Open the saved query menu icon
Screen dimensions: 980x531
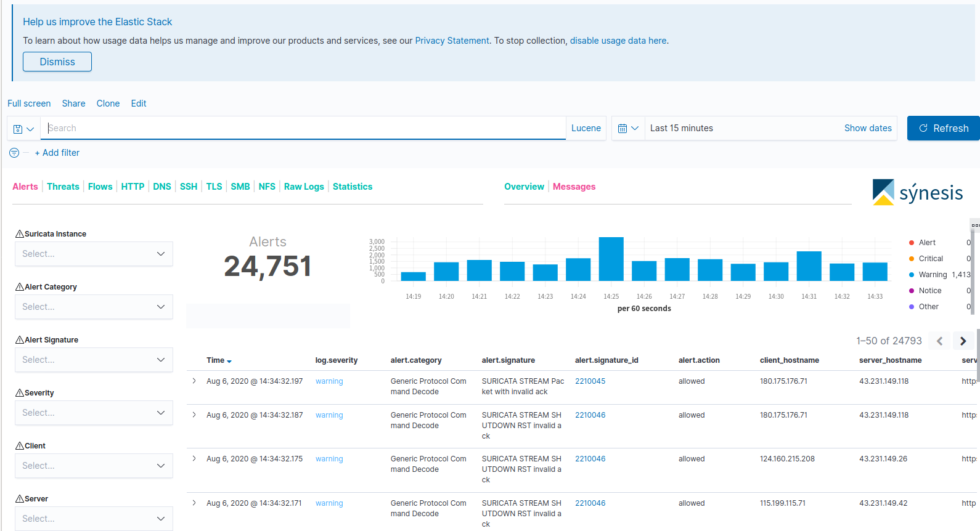23,129
